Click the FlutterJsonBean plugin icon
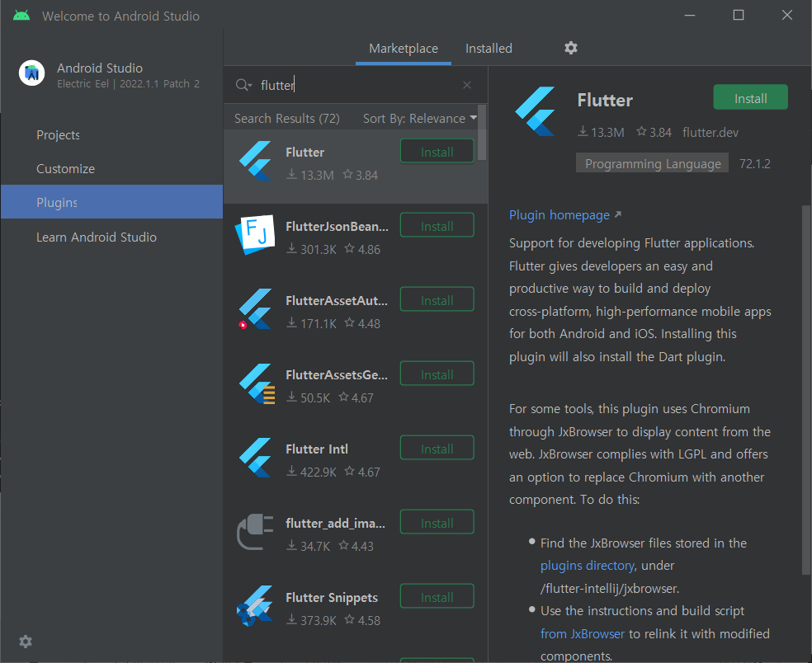Screen dimensions: 812x663 (255, 235)
